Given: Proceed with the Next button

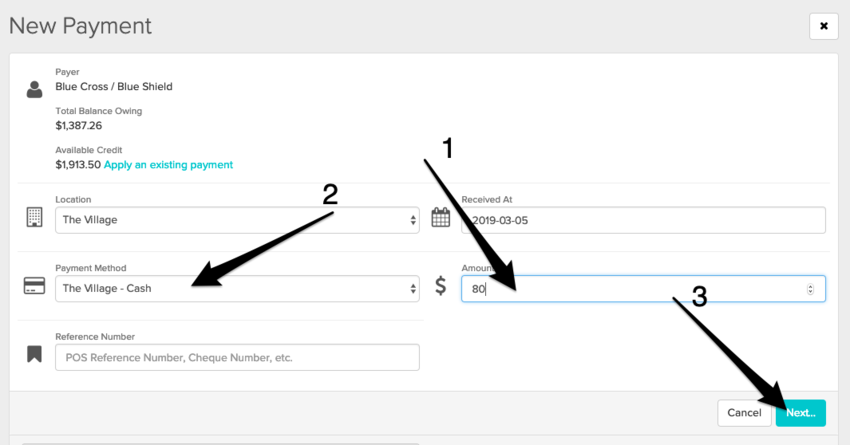Looking at the screenshot, I should coord(800,412).
